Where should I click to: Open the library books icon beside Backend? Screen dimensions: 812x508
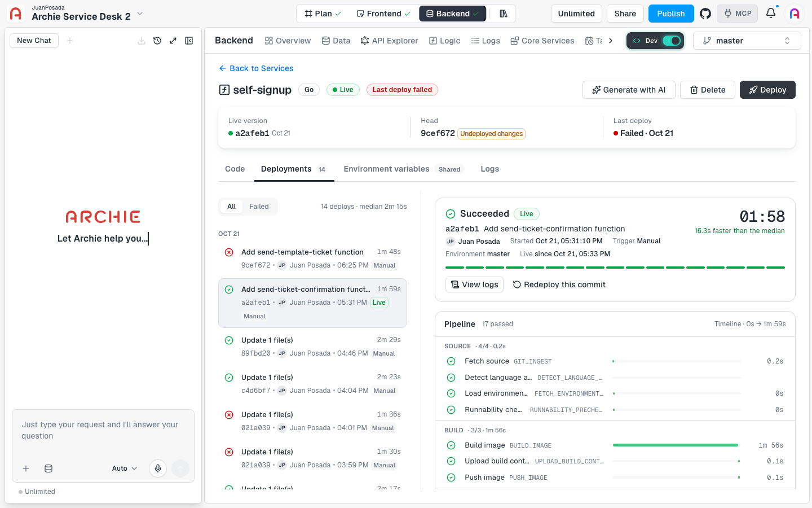(504, 14)
